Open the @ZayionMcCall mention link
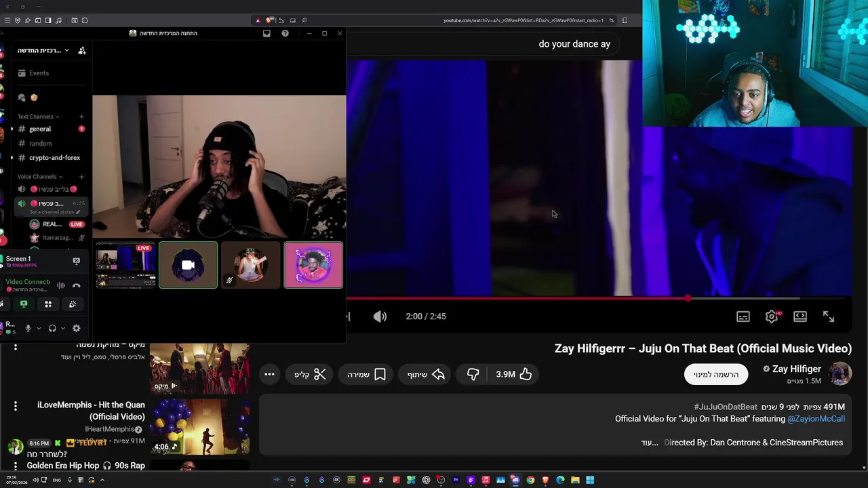 pyautogui.click(x=816, y=419)
